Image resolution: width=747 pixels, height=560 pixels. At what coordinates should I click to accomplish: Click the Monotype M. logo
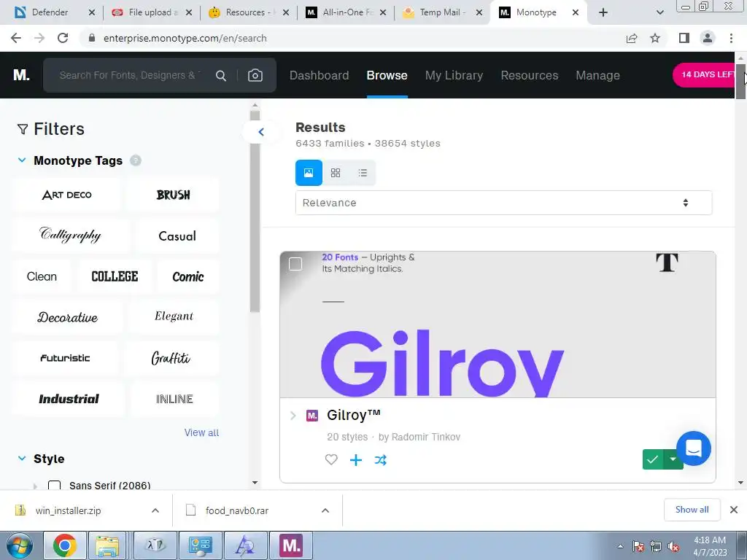21,75
